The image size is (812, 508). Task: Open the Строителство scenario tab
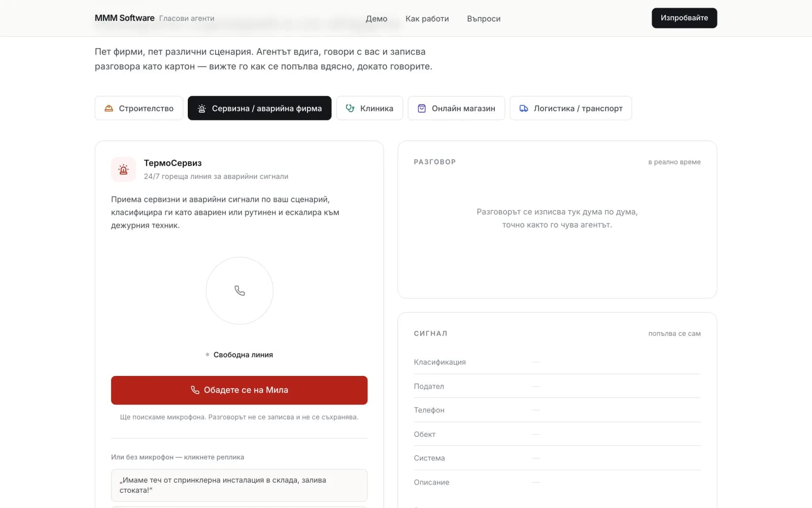(x=139, y=108)
